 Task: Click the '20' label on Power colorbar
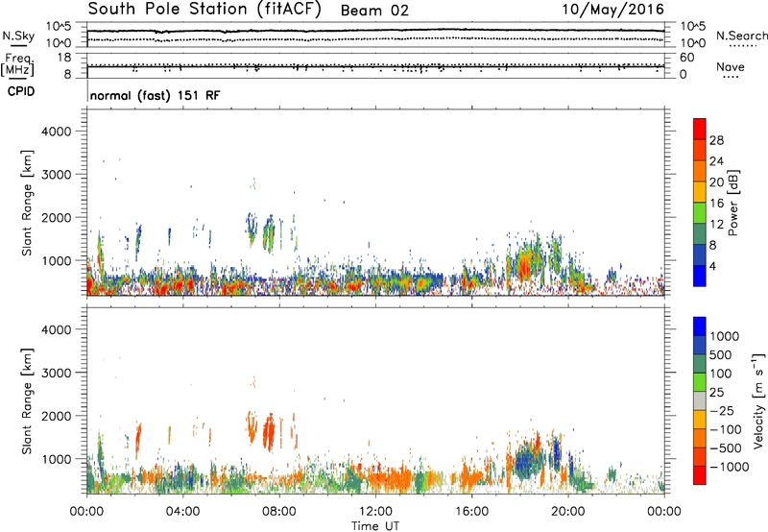(716, 182)
